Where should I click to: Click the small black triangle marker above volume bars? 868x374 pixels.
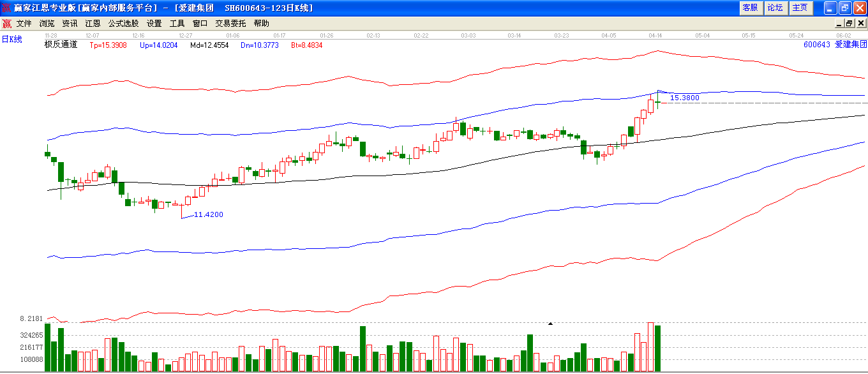550,324
